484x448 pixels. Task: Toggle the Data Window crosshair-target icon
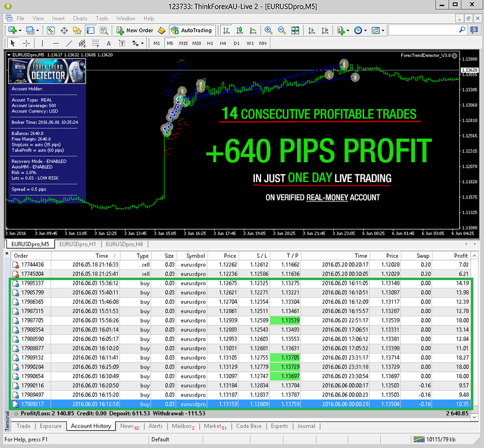pos(64,30)
